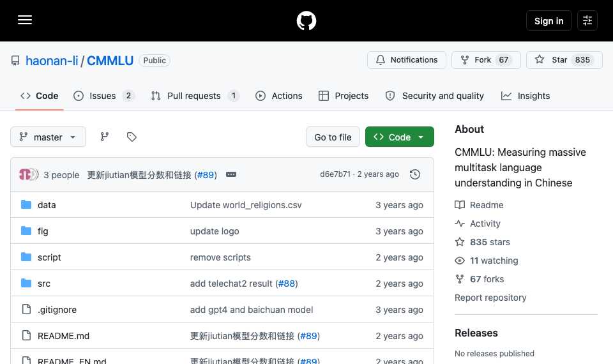The image size is (613, 364).
Task: Open pull request #88 link
Action: (287, 284)
